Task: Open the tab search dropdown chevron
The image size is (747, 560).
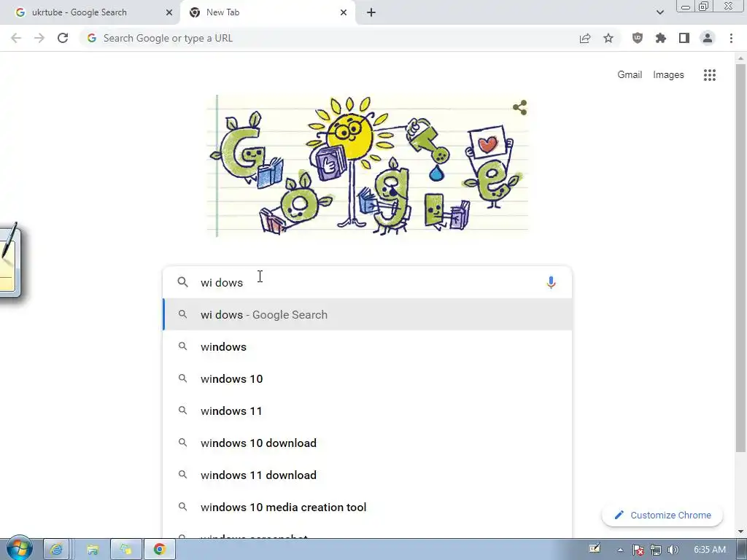Action: pyautogui.click(x=659, y=12)
